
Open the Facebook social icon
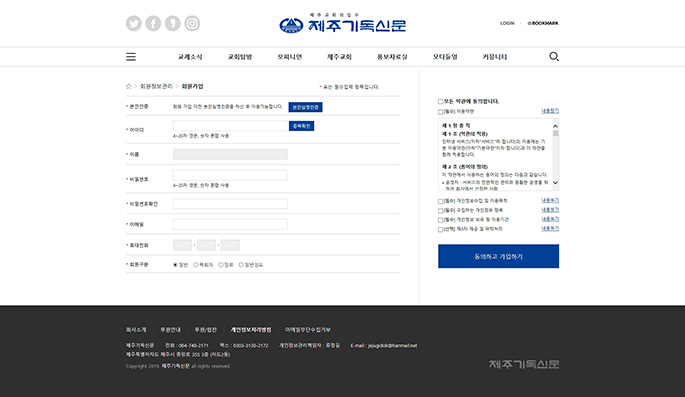(x=153, y=23)
